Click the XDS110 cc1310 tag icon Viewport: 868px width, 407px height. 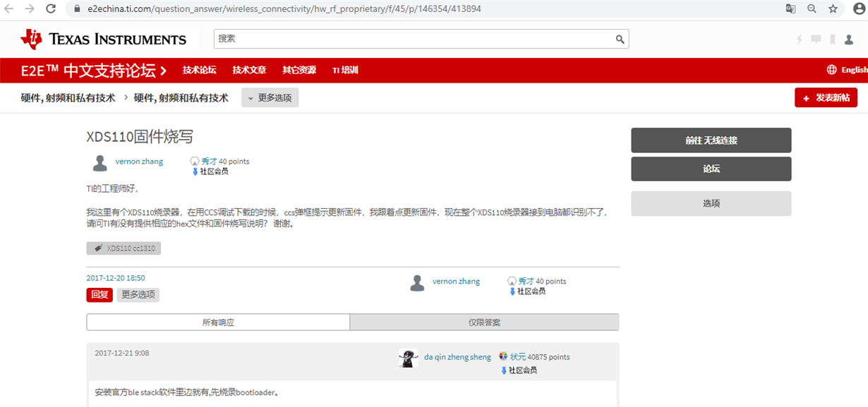[97, 248]
